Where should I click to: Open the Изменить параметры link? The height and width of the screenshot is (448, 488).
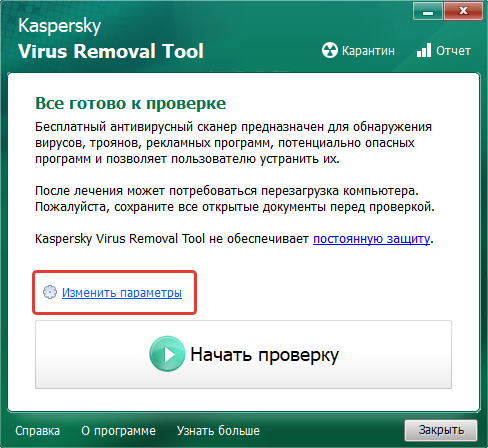122,293
